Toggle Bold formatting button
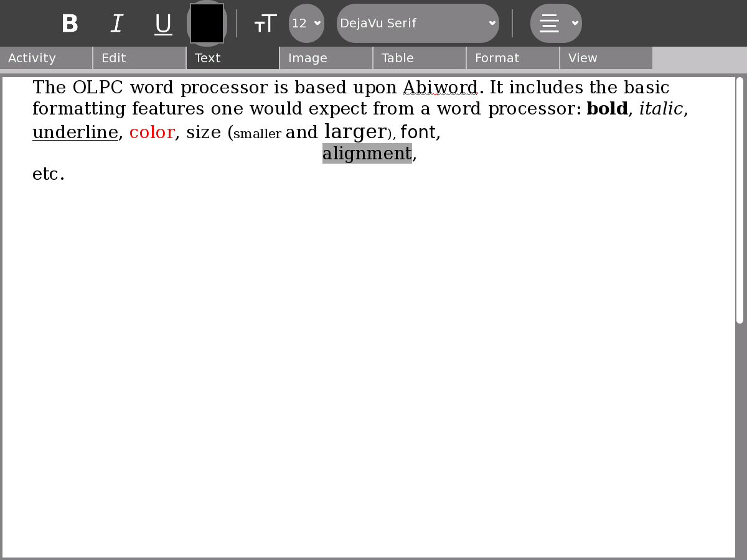 70,24
